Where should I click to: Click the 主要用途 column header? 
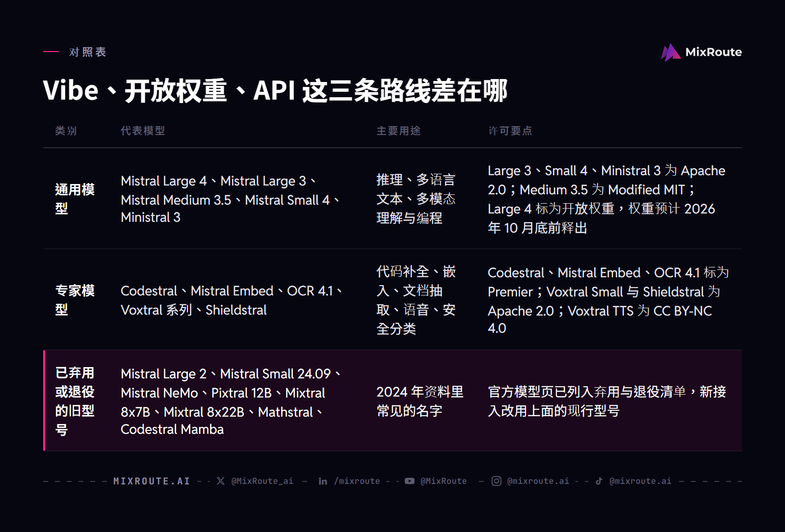[x=399, y=131]
